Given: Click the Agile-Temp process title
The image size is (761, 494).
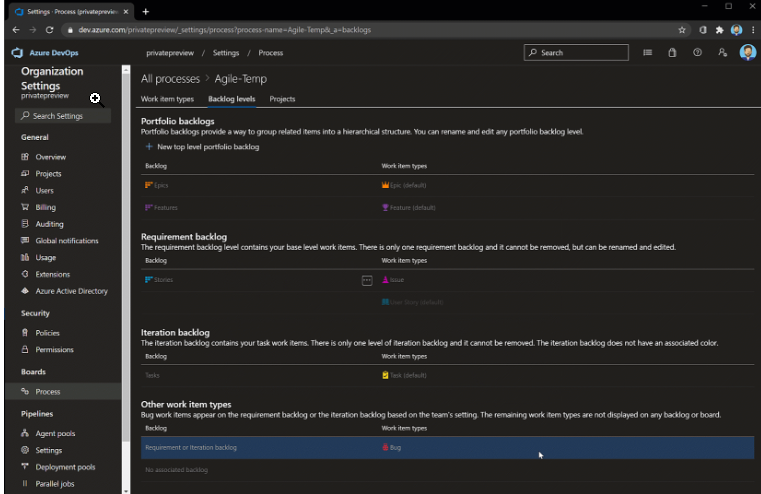Looking at the screenshot, I should 241,79.
